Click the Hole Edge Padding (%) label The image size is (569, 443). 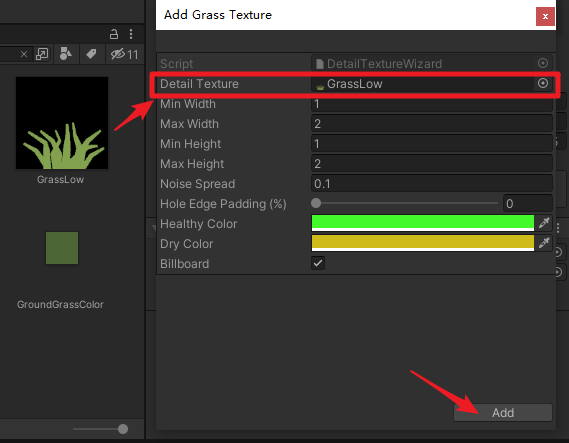[x=223, y=204]
